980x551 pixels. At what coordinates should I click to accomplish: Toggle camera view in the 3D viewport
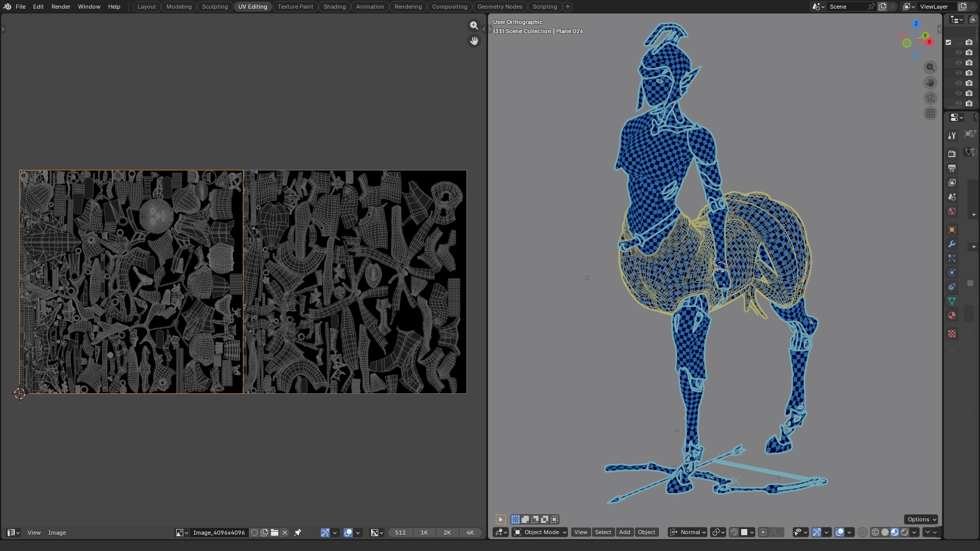coord(930,98)
